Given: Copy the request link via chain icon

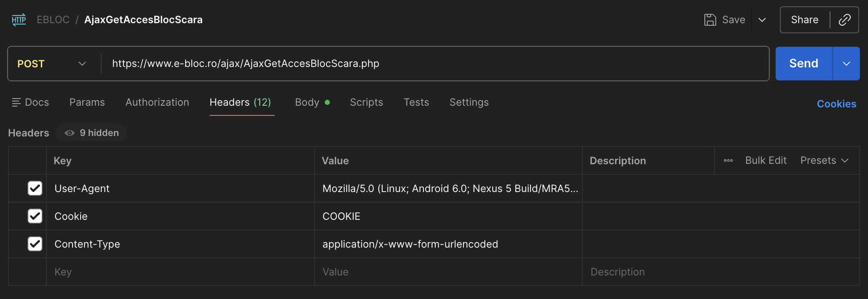Looking at the screenshot, I should pos(844,20).
